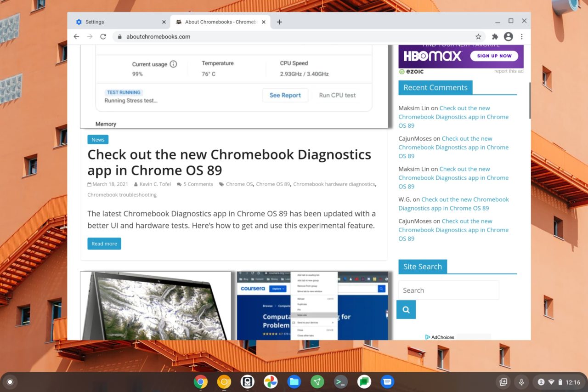
Task: Open the Extensions puzzle icon
Action: pos(495,37)
